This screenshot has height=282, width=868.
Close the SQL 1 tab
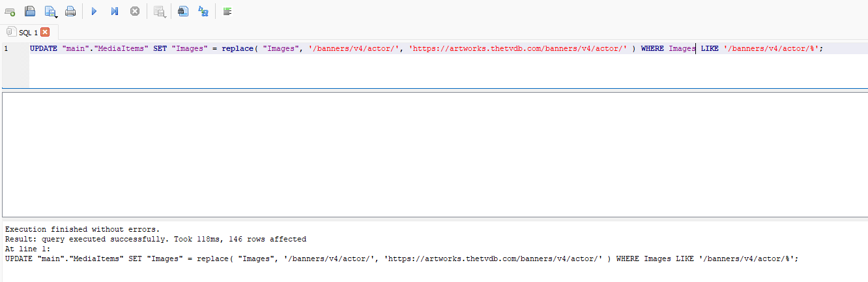[x=45, y=32]
